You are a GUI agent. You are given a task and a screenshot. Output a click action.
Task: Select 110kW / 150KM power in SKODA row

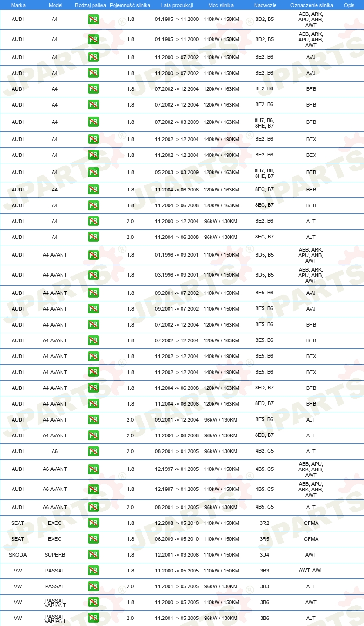click(222, 555)
